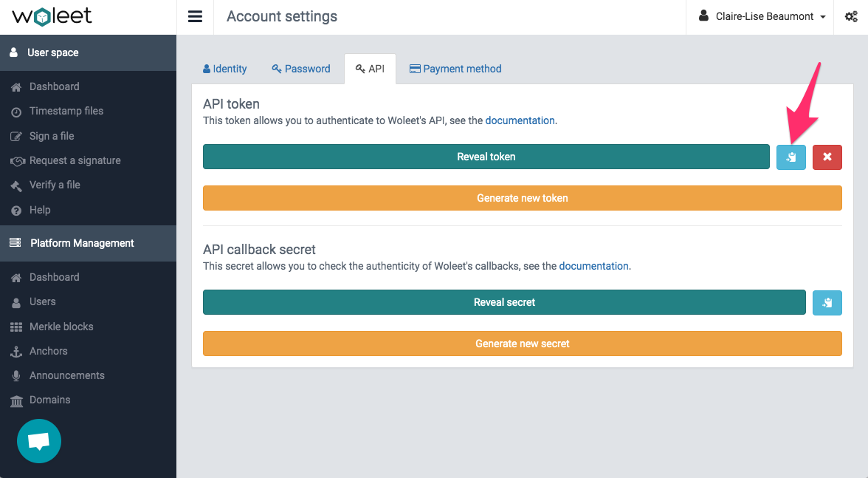Image resolution: width=868 pixels, height=478 pixels.
Task: Switch to the Payment method tab
Action: click(455, 69)
